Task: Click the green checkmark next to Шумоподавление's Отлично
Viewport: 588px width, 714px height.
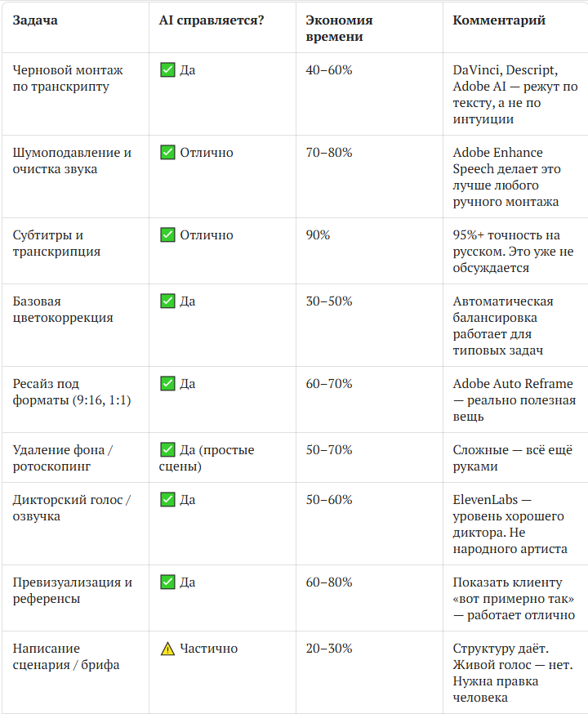Action: point(167,152)
